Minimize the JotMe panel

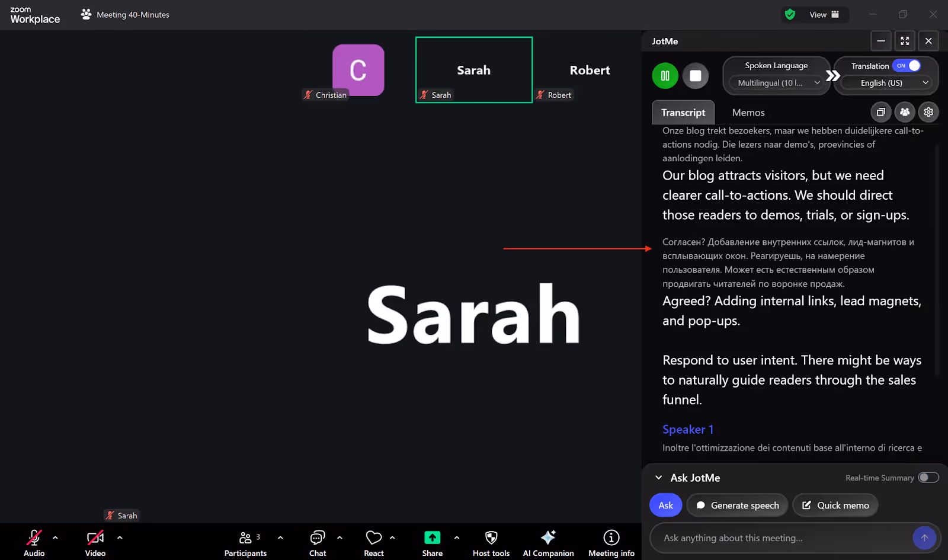click(881, 41)
